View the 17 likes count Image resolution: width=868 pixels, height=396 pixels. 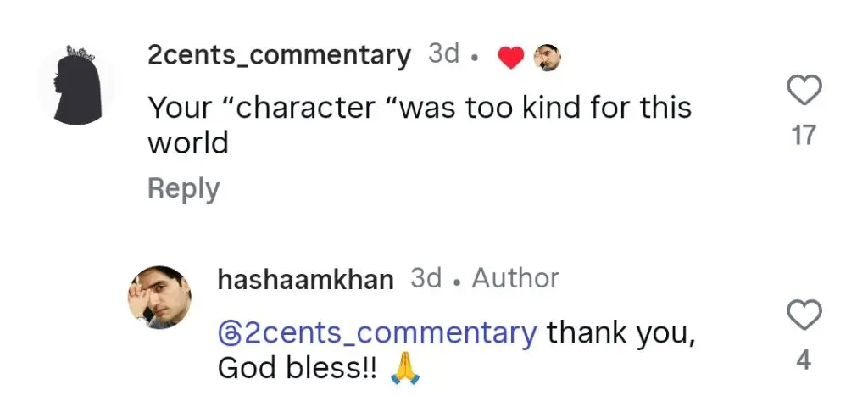(x=804, y=135)
